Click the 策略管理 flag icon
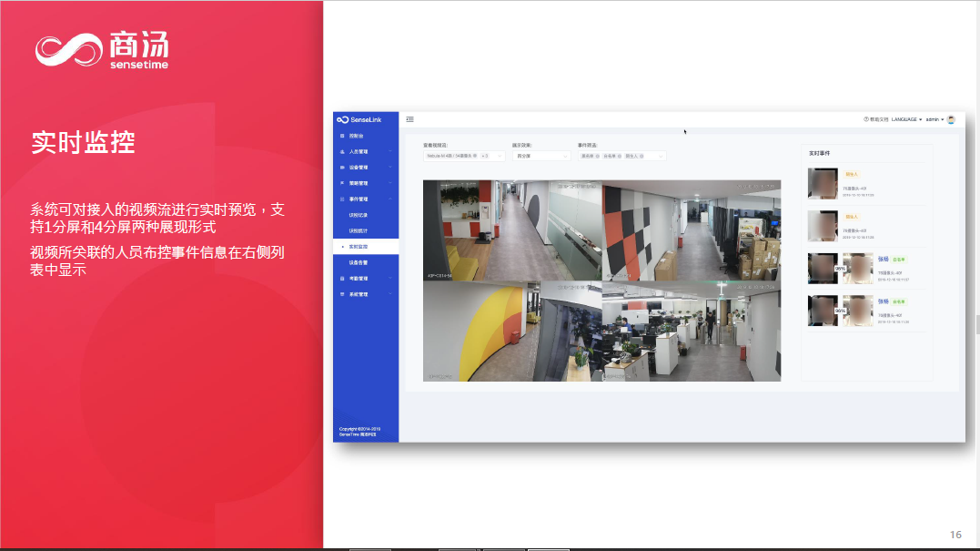 point(342,183)
